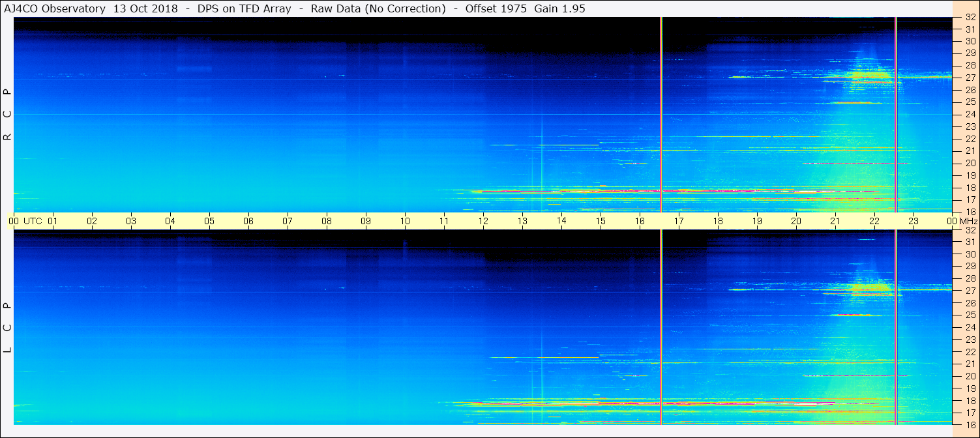Select the 31 MHz scale label of the LCP panel

[x=970, y=242]
